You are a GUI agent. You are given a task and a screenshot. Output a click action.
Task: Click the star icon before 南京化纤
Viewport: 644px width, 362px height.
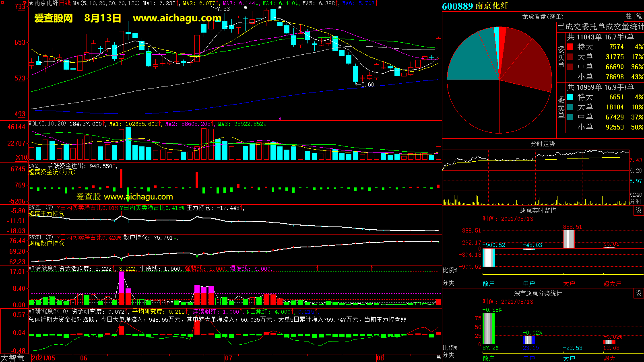click(x=31, y=3)
